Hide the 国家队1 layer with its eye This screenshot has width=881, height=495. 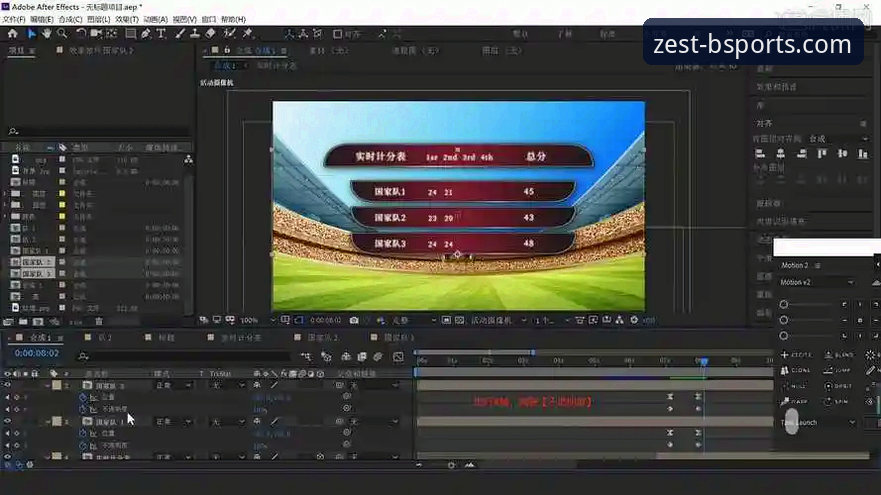point(7,421)
